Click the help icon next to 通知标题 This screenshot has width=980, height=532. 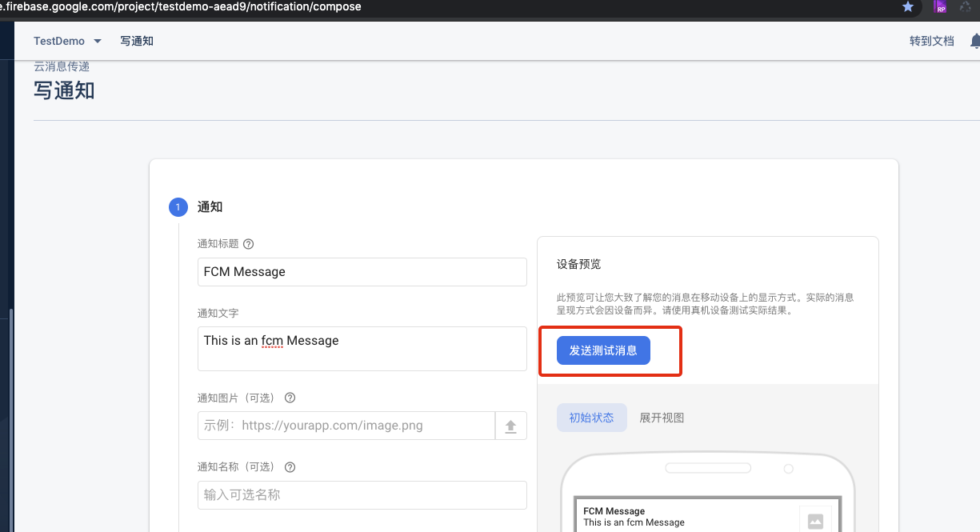click(248, 244)
